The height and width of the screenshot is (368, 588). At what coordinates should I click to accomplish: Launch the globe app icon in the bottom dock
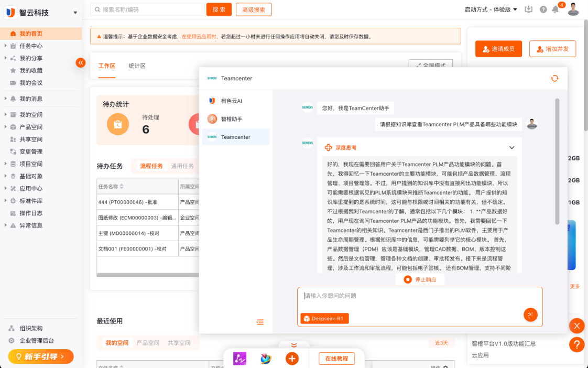pos(266,359)
